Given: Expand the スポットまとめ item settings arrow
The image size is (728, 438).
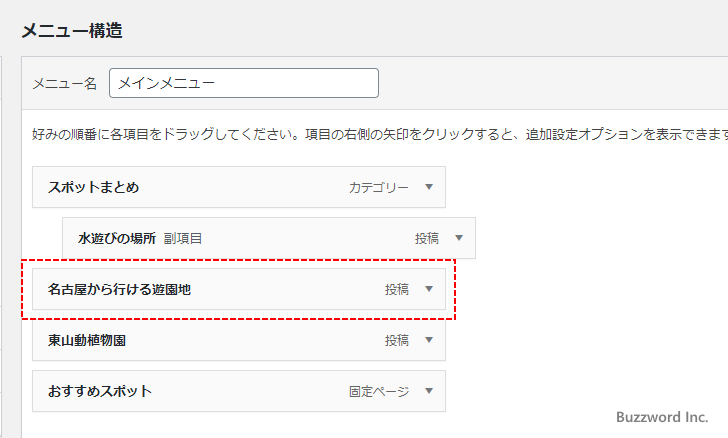Looking at the screenshot, I should pyautogui.click(x=428, y=187).
